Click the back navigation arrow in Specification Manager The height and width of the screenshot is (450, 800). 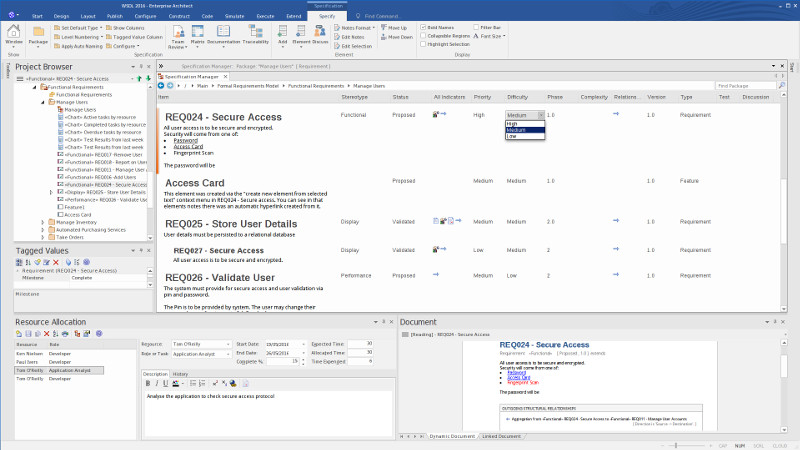(x=161, y=86)
